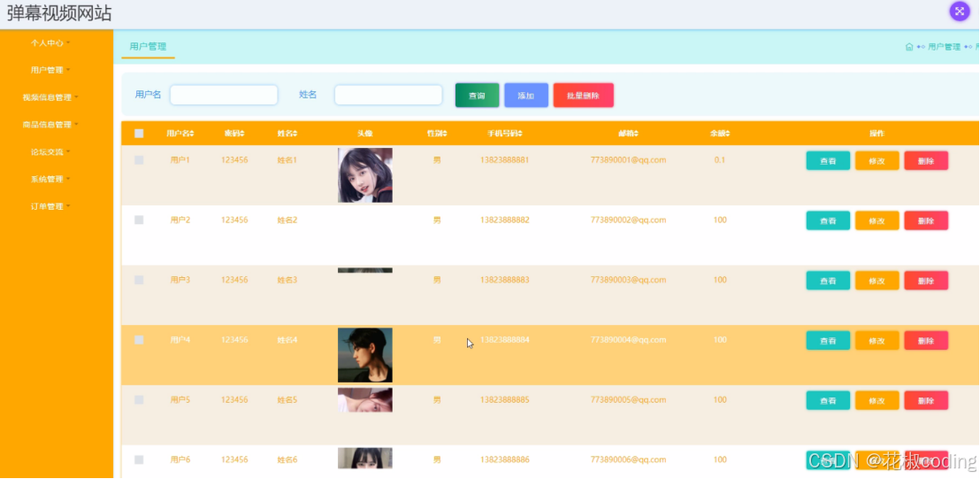The height and width of the screenshot is (479, 980).
Task: Click 查看 button for 用户2
Action: click(x=828, y=220)
